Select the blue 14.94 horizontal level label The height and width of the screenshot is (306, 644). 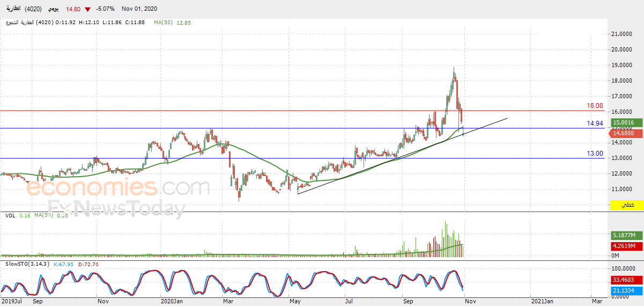click(x=595, y=123)
